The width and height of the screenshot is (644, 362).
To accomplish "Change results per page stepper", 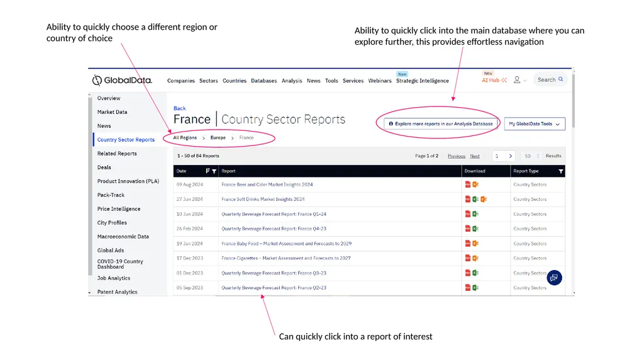I will pyautogui.click(x=538, y=156).
